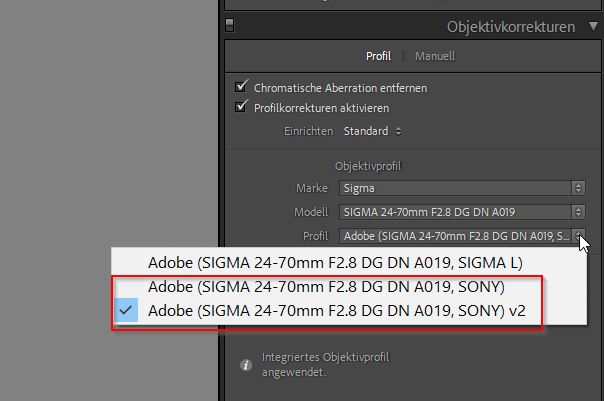This screenshot has width=604, height=401.
Task: Disable Profilkorrekturen aktivieren checkbox
Action: [240, 107]
